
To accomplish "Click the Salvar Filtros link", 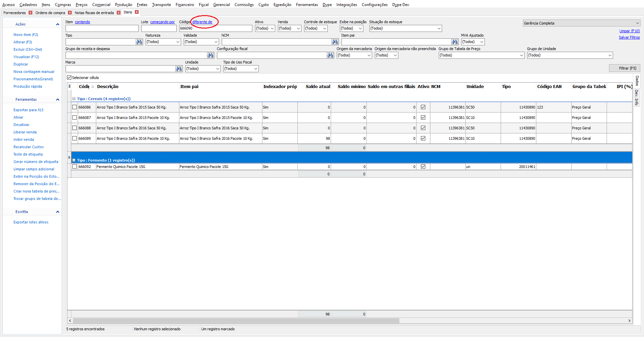I will pos(629,37).
